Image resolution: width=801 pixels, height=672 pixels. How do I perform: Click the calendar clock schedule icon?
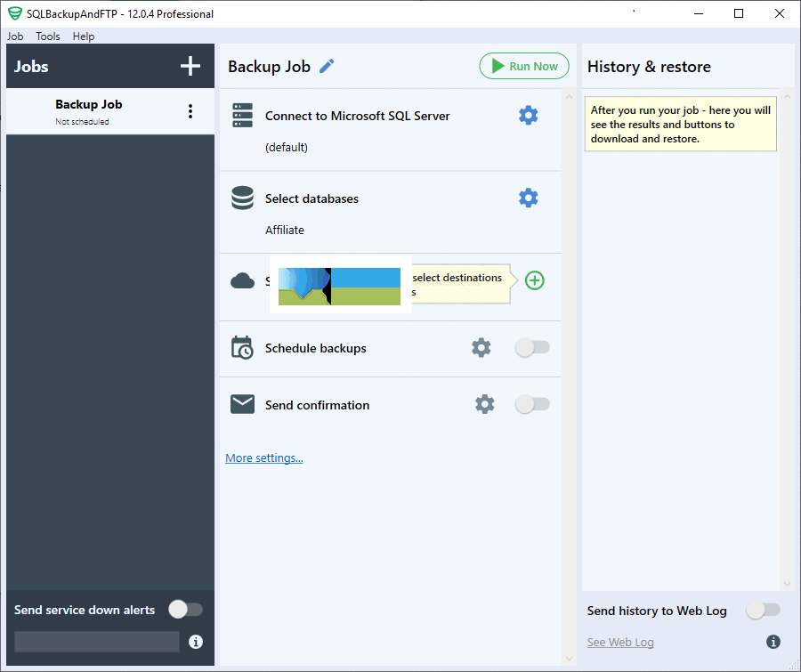242,347
